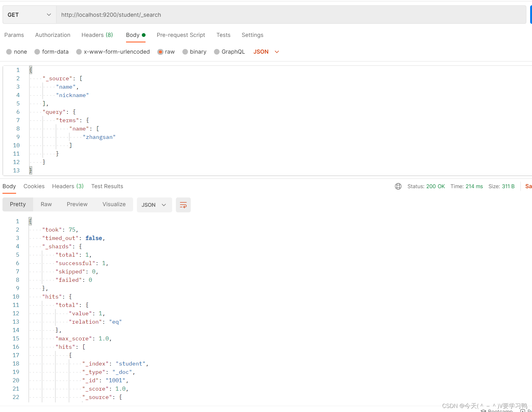Screen dimensions: 532x412
Task: Switch to the Authorization tab
Action: tap(53, 35)
